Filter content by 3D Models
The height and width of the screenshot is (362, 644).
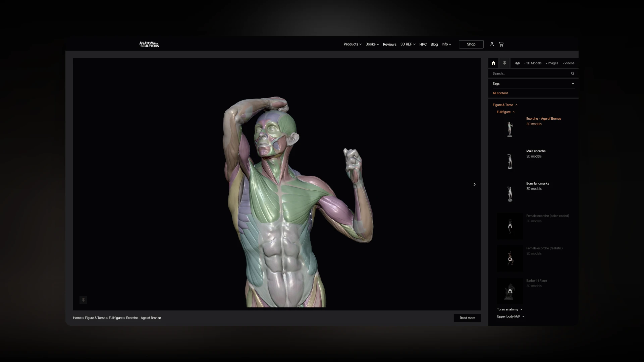pyautogui.click(x=533, y=63)
